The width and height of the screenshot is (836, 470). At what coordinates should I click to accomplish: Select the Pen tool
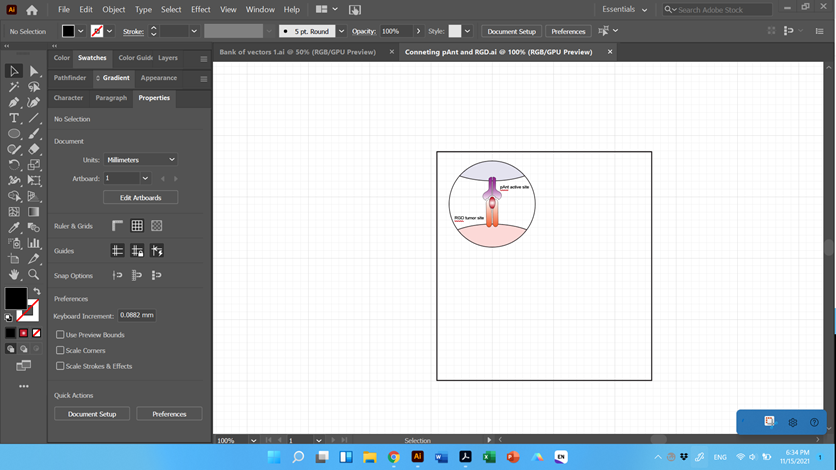14,102
